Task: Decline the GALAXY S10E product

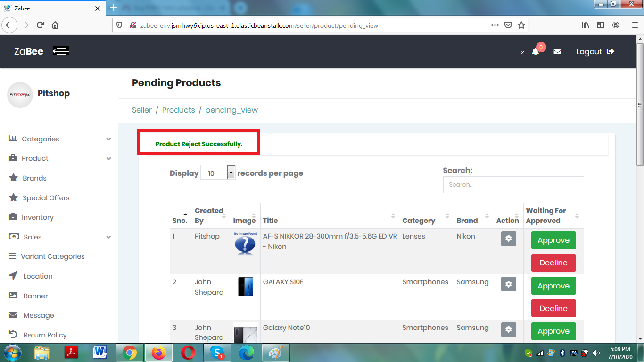Action: point(553,309)
